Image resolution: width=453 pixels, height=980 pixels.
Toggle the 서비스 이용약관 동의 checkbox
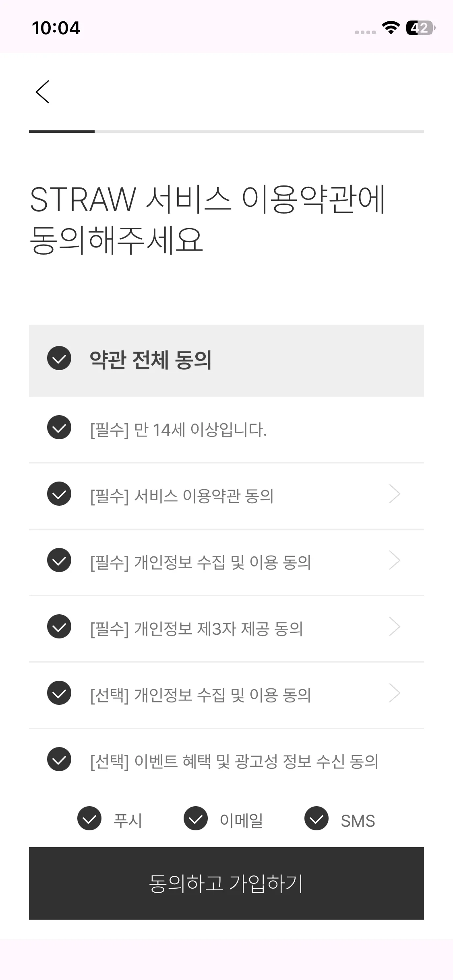59,494
